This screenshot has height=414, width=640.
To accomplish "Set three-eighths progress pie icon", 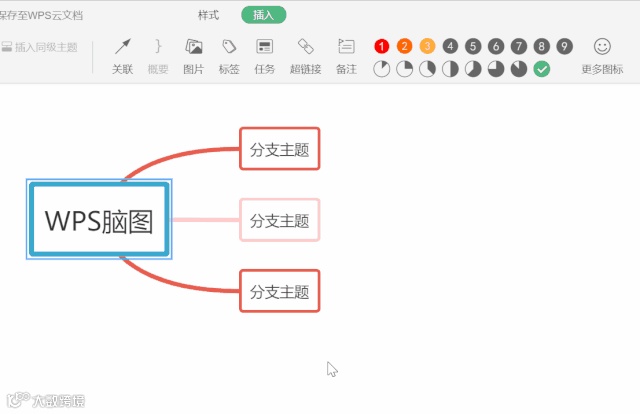I will [427, 69].
